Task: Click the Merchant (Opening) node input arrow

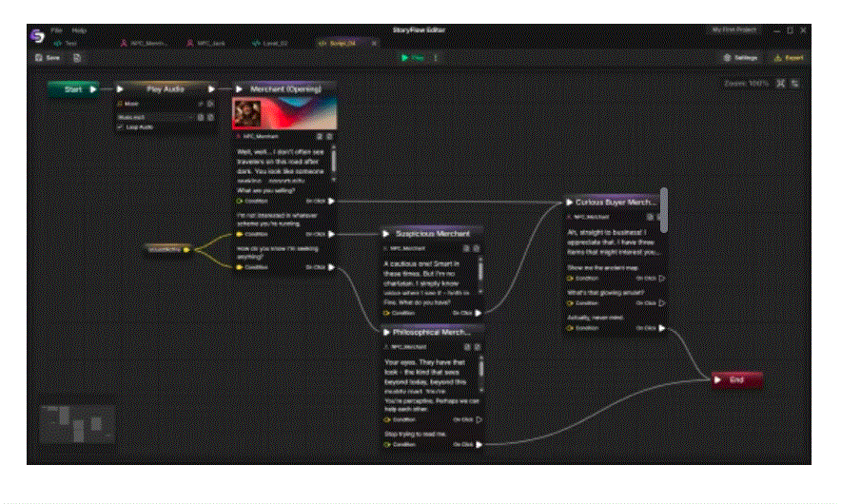Action: click(x=239, y=89)
